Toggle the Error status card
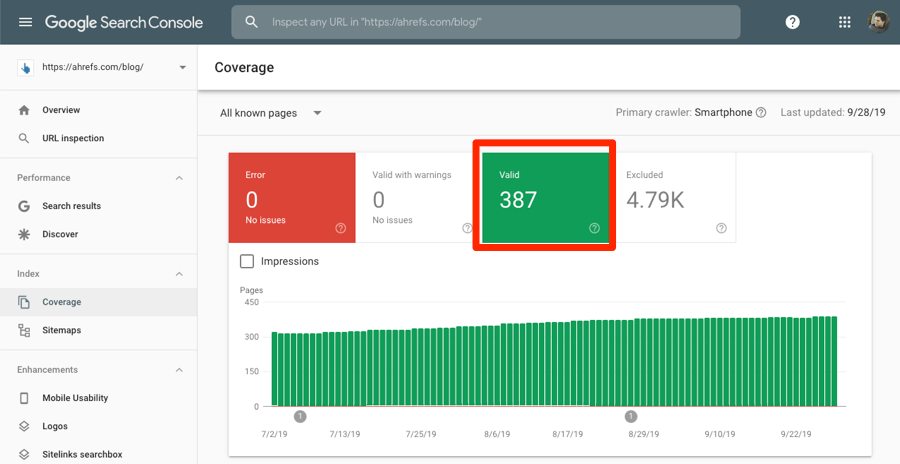 [292, 198]
